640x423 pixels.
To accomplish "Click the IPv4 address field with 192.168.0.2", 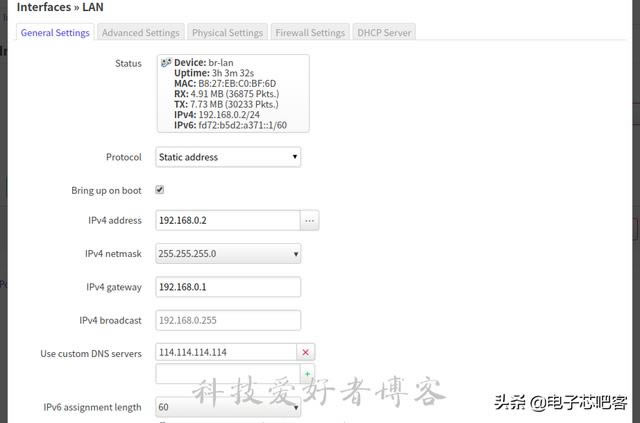I will point(227,220).
